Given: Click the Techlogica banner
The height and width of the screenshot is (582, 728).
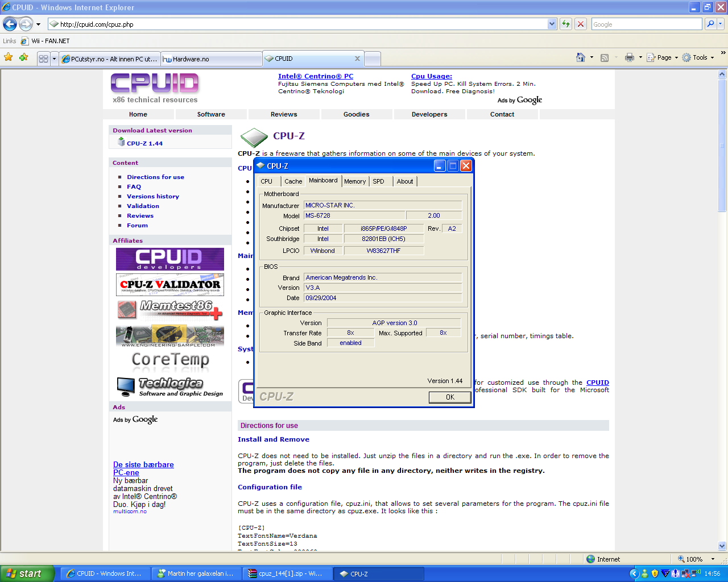Looking at the screenshot, I should pyautogui.click(x=170, y=387).
